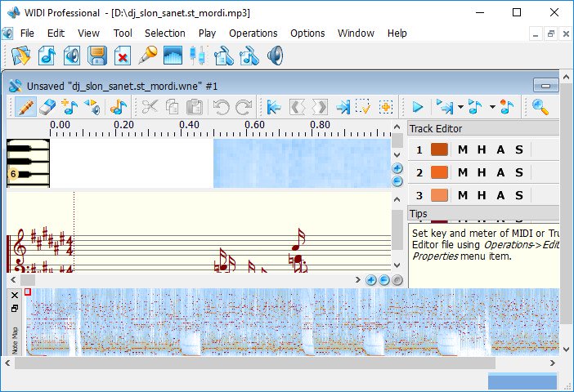
Task: Toggle M button on track 3
Action: tap(463, 195)
